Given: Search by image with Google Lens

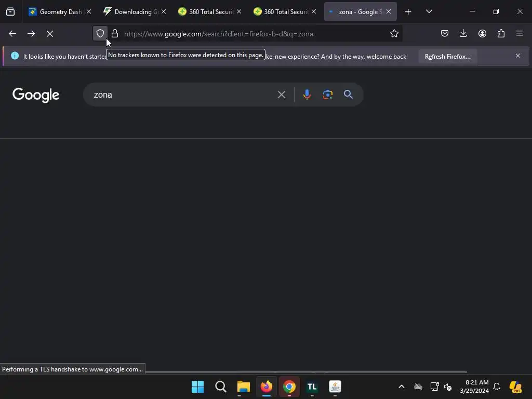Looking at the screenshot, I should pyautogui.click(x=328, y=95).
